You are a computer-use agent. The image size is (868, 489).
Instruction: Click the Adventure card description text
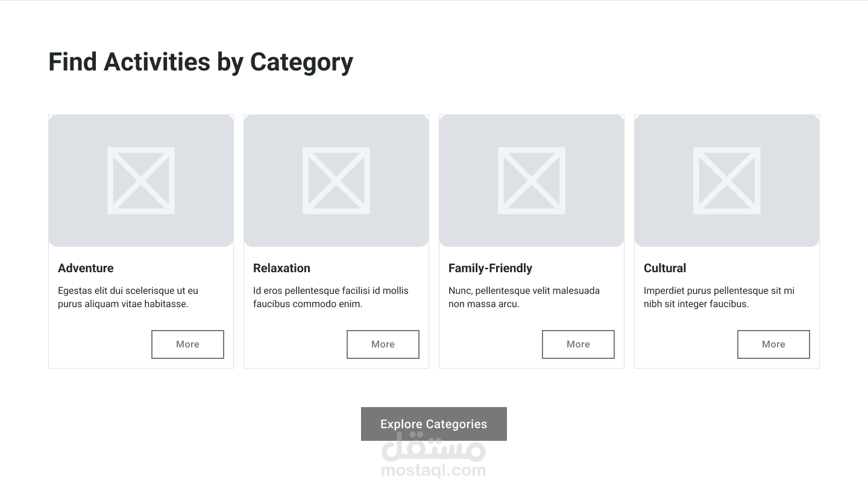click(128, 297)
